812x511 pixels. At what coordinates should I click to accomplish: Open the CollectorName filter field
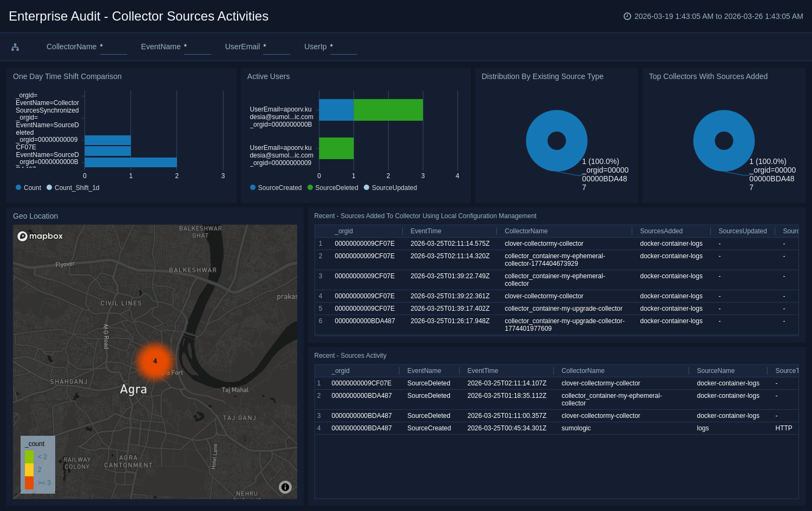click(x=113, y=47)
